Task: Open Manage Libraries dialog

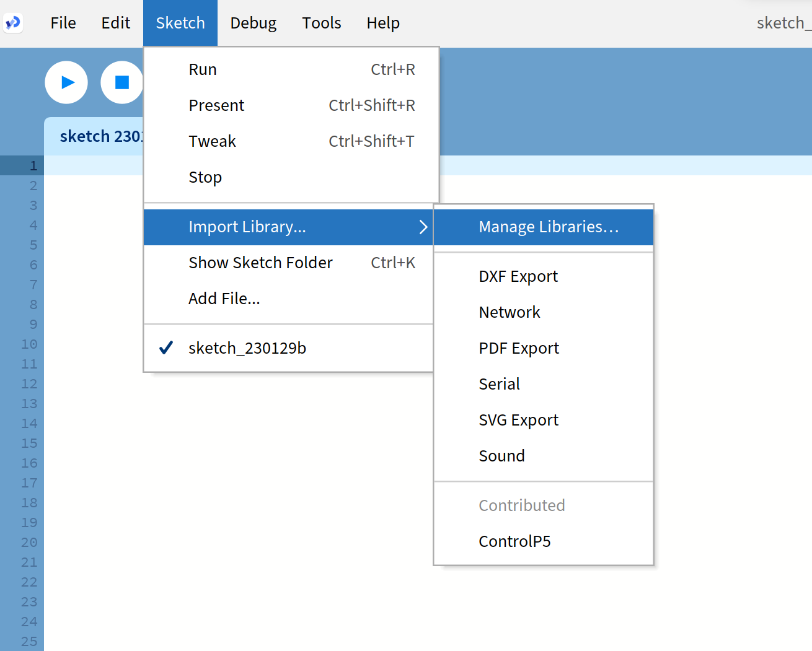Action: coord(548,227)
